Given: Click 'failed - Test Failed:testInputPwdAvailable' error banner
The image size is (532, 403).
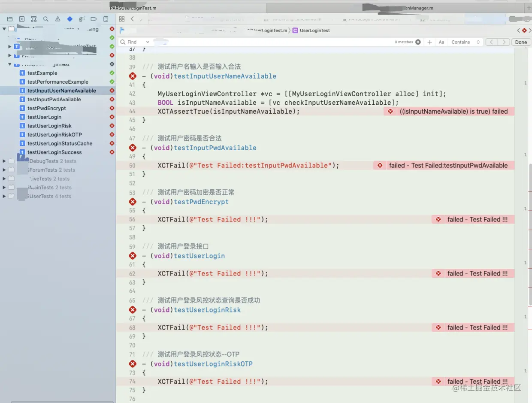Looking at the screenshot, I should point(444,165).
